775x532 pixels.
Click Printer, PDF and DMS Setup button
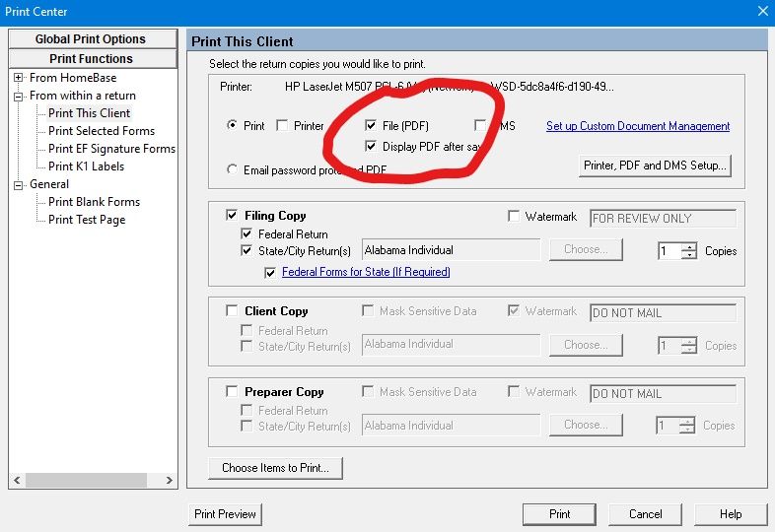coord(656,166)
